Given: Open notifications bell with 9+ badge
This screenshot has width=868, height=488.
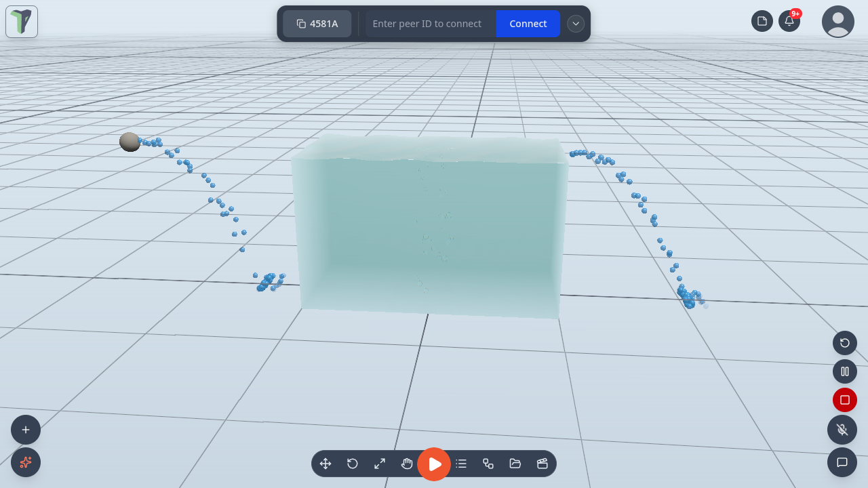Looking at the screenshot, I should coord(789,21).
